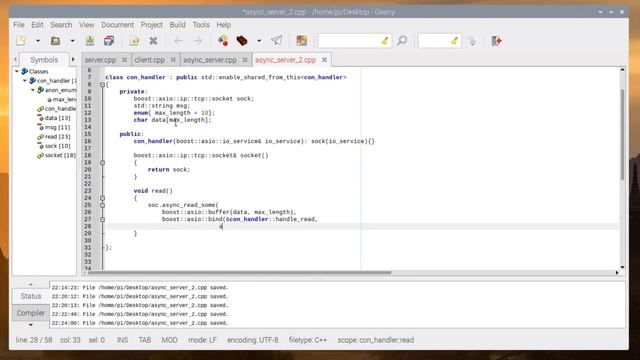This screenshot has height=360, width=640.
Task: Click message tabs scroll up arrow
Action: click(x=31, y=284)
